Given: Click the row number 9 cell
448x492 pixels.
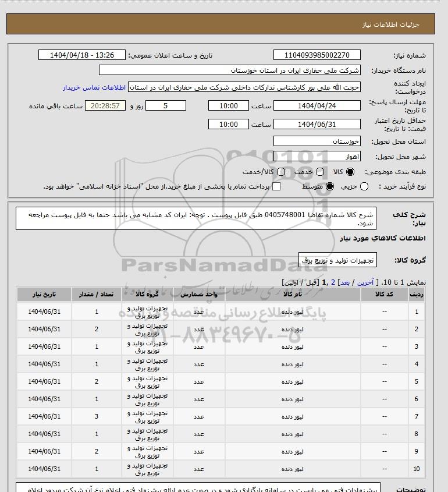Looking at the screenshot, I should click(417, 451).
